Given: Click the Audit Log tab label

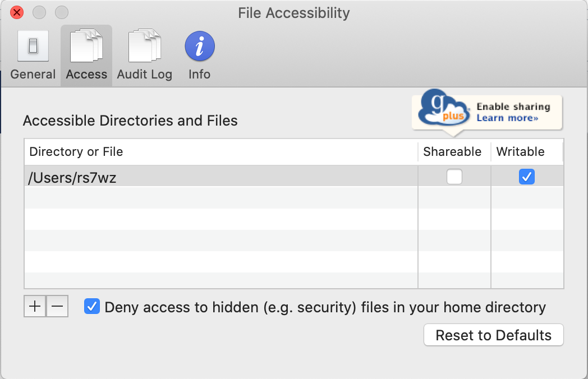Looking at the screenshot, I should [144, 75].
